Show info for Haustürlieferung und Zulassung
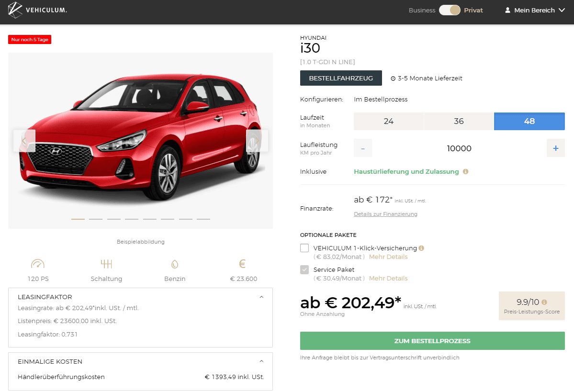The image size is (574, 392). (x=466, y=171)
